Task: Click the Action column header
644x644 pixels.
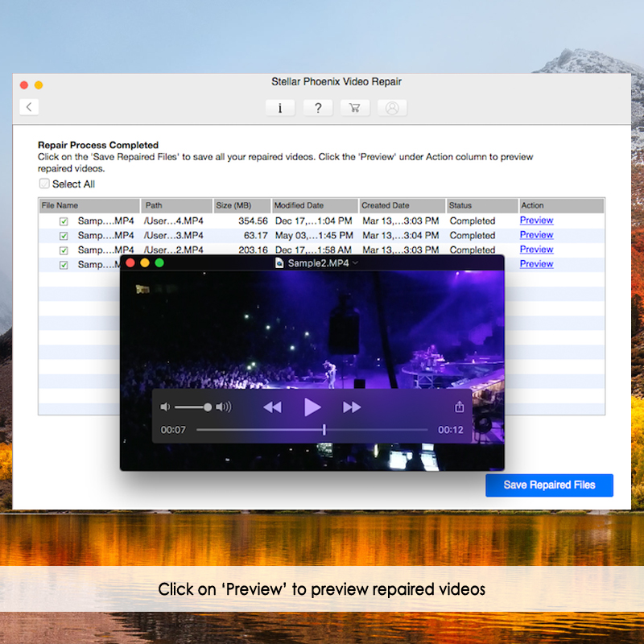Action: (x=561, y=205)
